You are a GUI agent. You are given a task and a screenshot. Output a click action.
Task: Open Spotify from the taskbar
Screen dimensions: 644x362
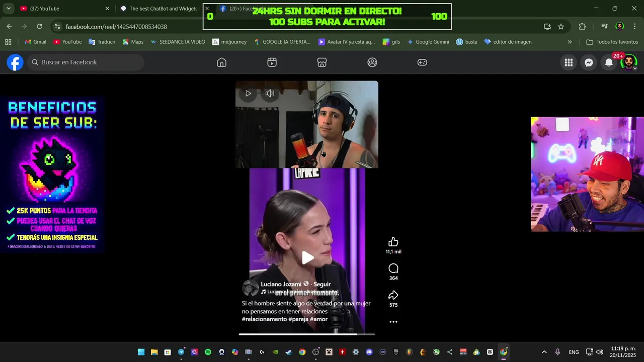208,352
